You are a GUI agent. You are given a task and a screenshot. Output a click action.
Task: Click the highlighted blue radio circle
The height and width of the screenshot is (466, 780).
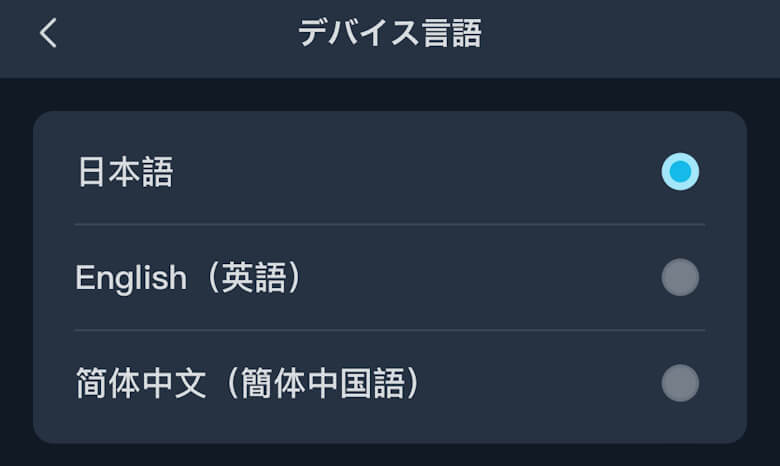click(680, 172)
